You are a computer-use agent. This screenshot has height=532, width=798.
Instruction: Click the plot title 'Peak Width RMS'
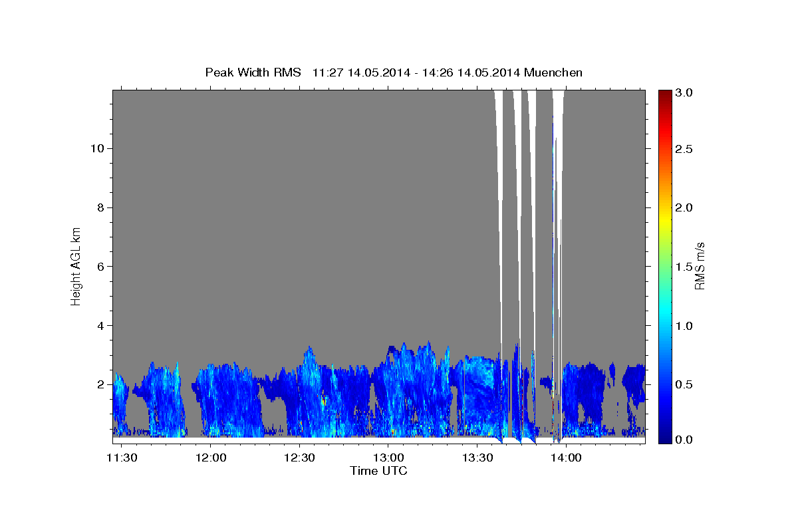[253, 72]
